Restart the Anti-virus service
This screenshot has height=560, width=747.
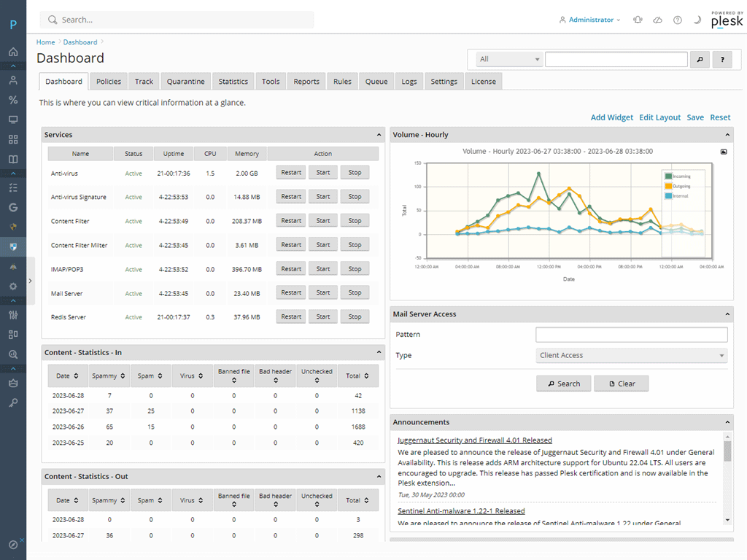(291, 172)
